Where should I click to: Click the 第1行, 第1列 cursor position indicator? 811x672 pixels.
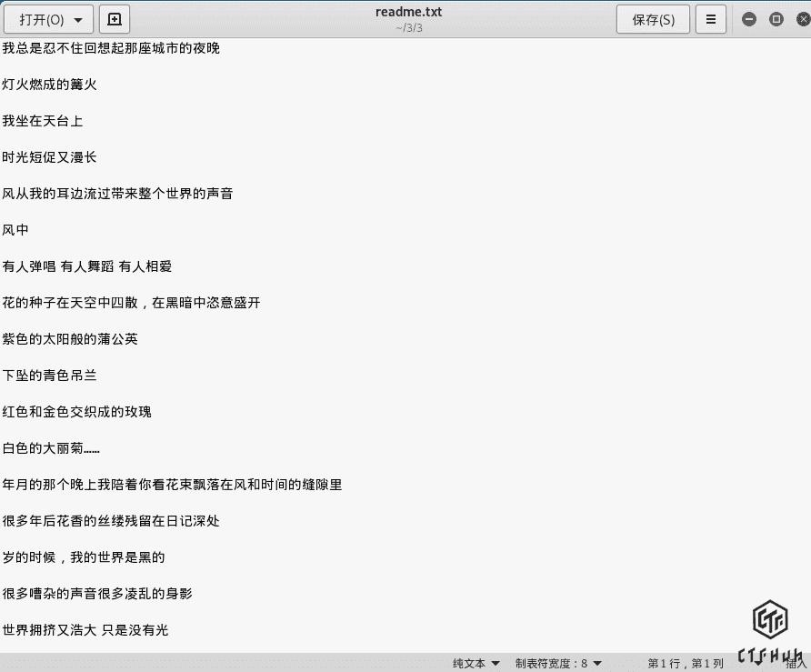pos(686,663)
